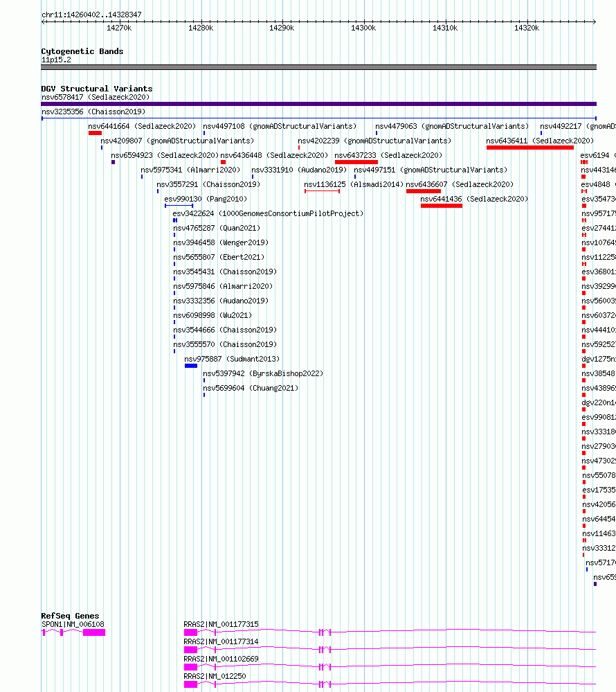
Task: Click the 14310k ruler position label
Action: [x=445, y=28]
